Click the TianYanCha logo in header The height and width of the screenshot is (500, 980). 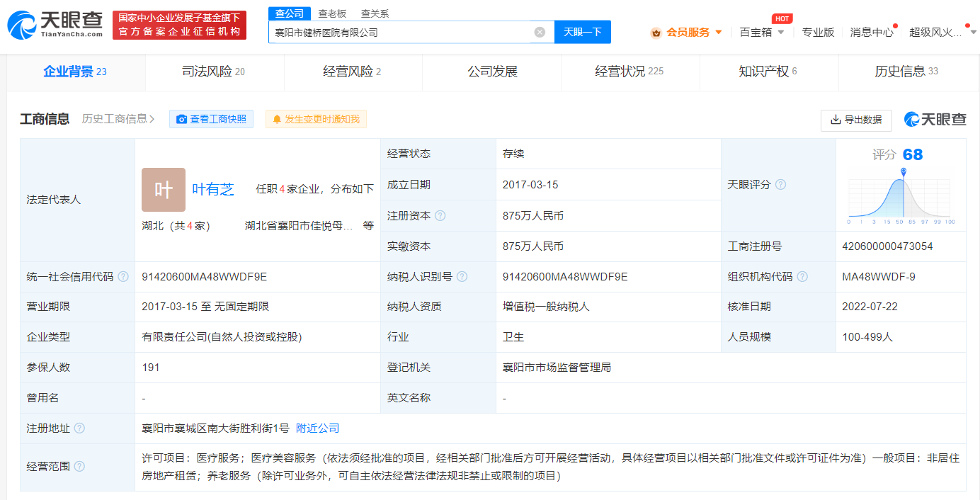[55, 25]
